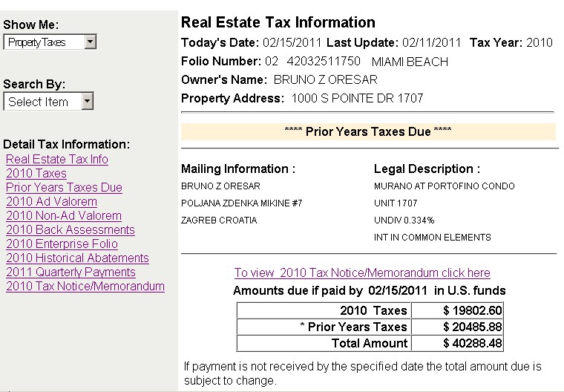This screenshot has height=392, width=564.
Task: Open the 2010 Back Assessments link
Action: pyautogui.click(x=70, y=230)
